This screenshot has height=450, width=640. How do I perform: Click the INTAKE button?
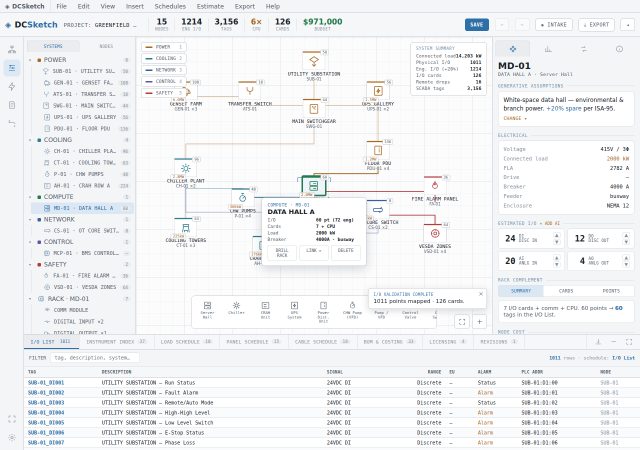(554, 25)
